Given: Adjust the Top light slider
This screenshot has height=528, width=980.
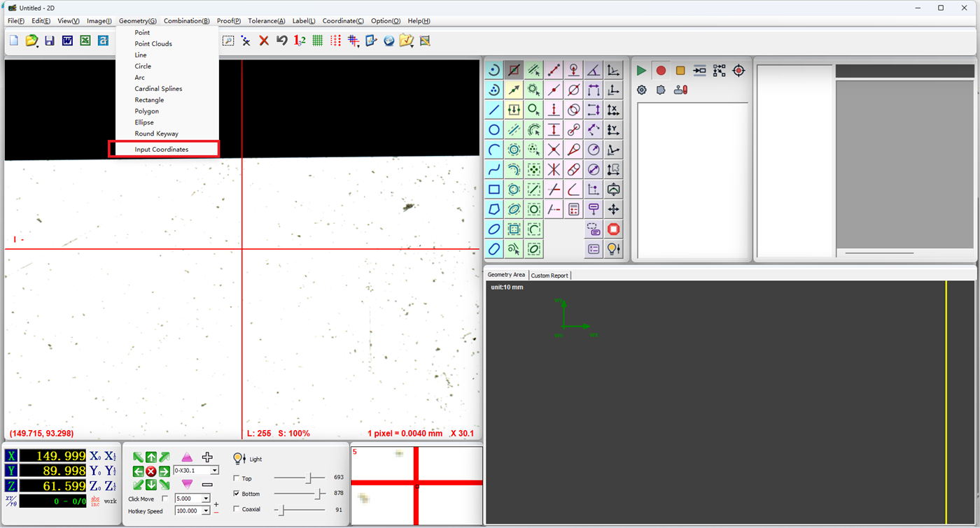Looking at the screenshot, I should point(309,478).
